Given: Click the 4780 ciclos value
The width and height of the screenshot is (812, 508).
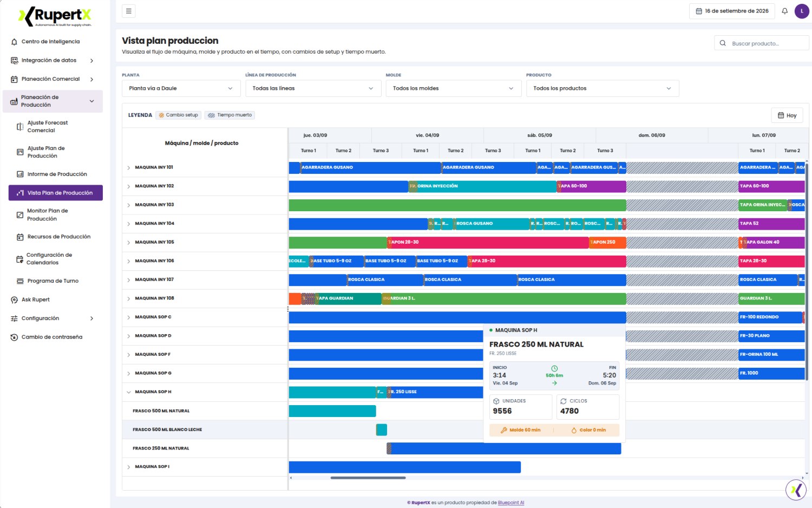Looking at the screenshot, I should (569, 411).
